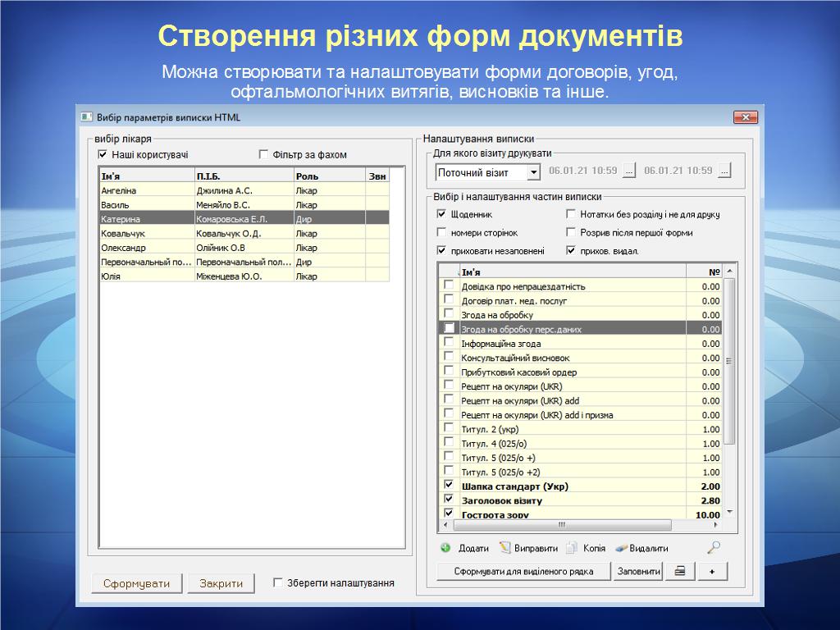
Task: Sort the doctor list by П.І.Б. column
Action: [243, 176]
